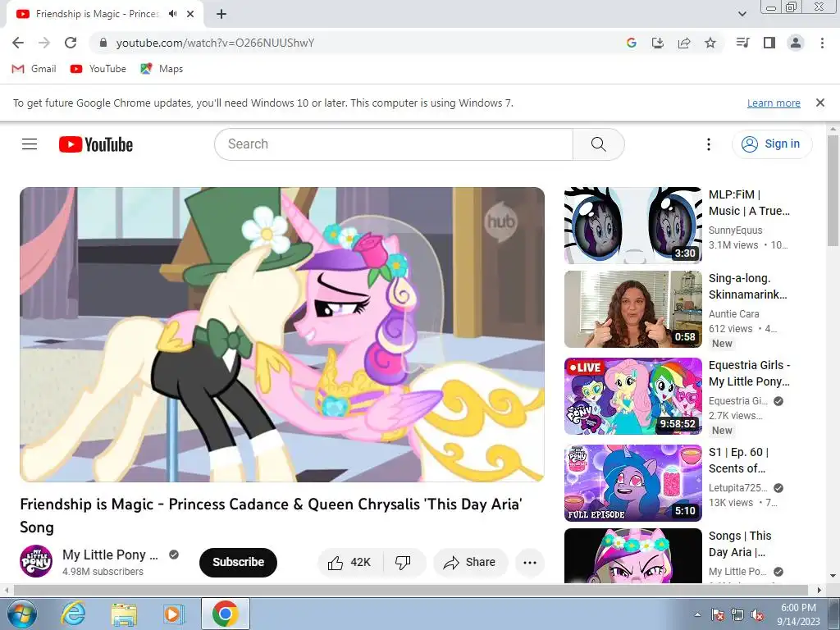Viewport: 840px width, 630px height.
Task: Show hidden tray icons arrow
Action: [x=697, y=614]
